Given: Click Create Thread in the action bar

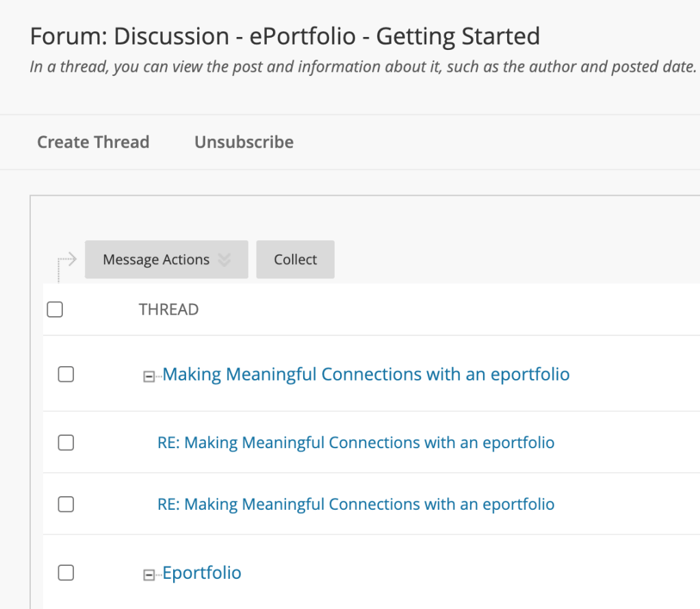Looking at the screenshot, I should (93, 142).
